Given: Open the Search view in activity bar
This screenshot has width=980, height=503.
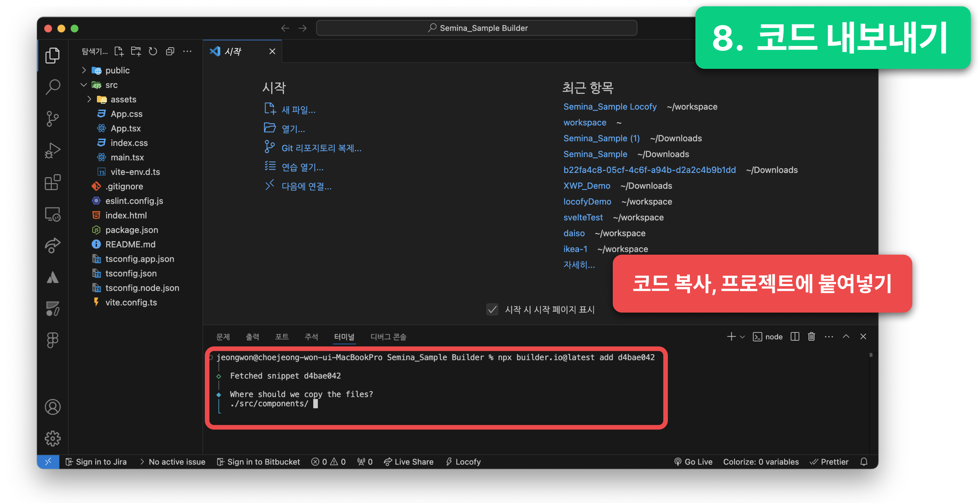Looking at the screenshot, I should 52,87.
